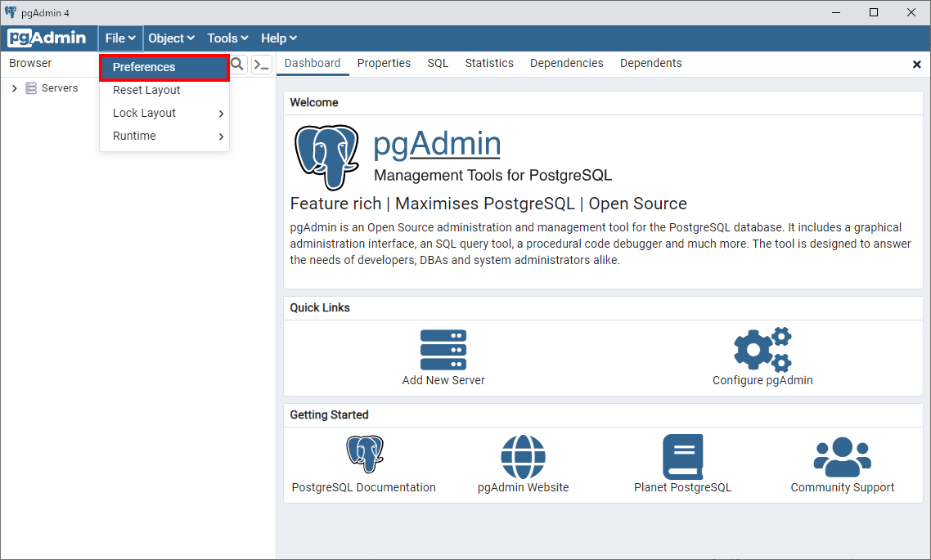Minimize the pgAdmin 4 window
This screenshot has height=560, width=931.
[836, 12]
